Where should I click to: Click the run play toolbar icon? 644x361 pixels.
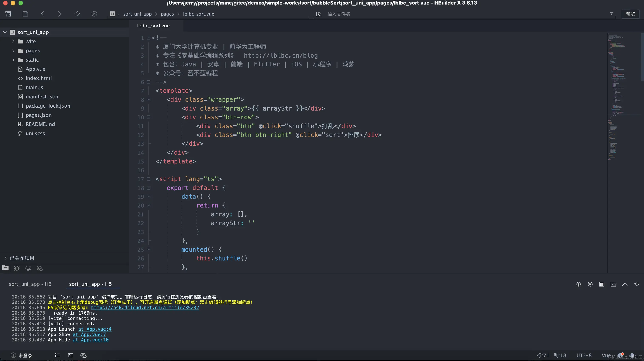(x=94, y=14)
